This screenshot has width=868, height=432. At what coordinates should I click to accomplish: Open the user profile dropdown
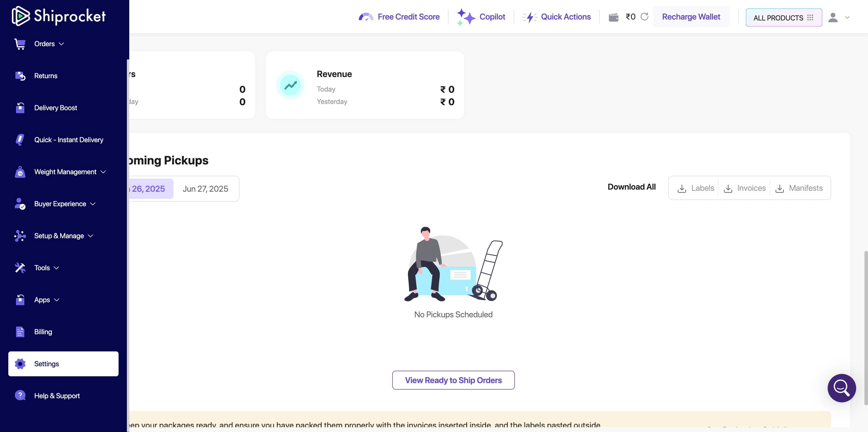tap(839, 17)
